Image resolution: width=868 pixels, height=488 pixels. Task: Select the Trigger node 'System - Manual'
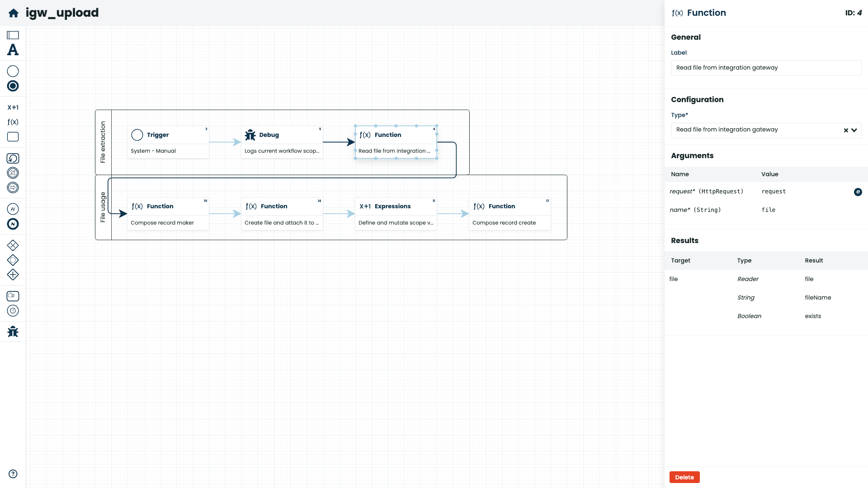coord(168,142)
